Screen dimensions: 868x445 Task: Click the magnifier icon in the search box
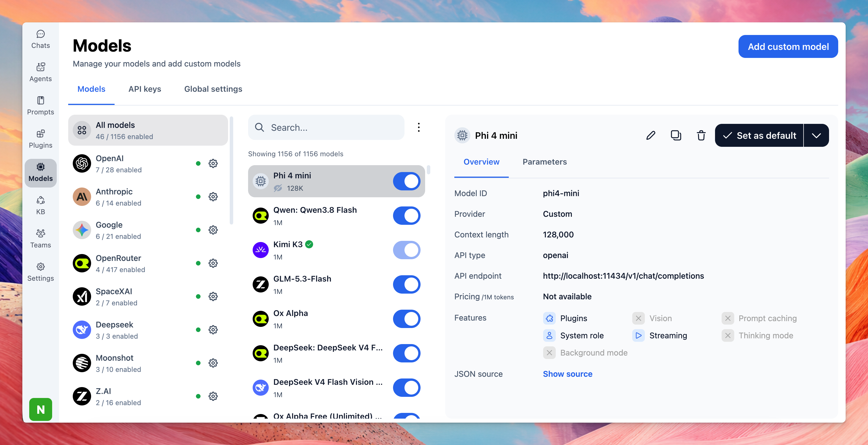click(x=260, y=128)
